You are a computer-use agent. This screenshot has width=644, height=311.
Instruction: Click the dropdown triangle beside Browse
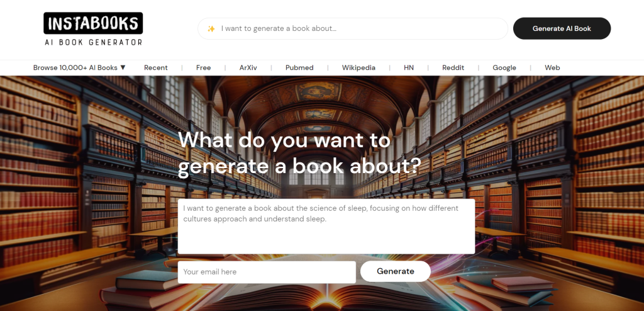pos(123,68)
